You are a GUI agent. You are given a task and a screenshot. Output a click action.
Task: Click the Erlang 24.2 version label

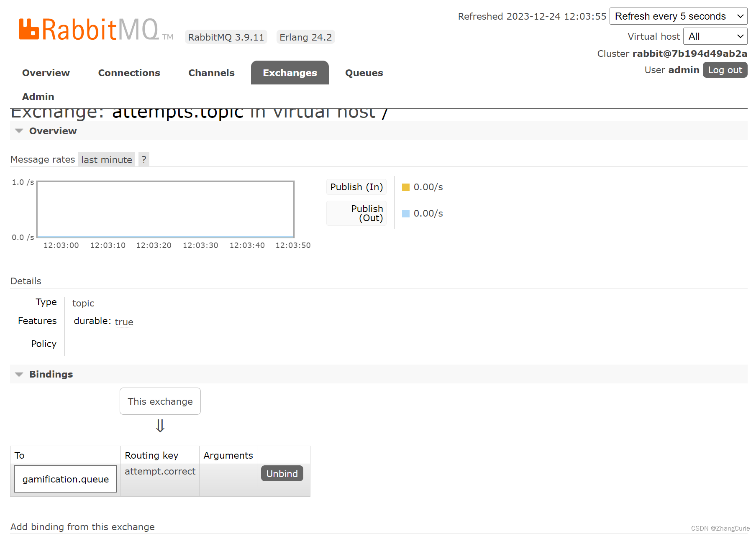click(x=306, y=37)
